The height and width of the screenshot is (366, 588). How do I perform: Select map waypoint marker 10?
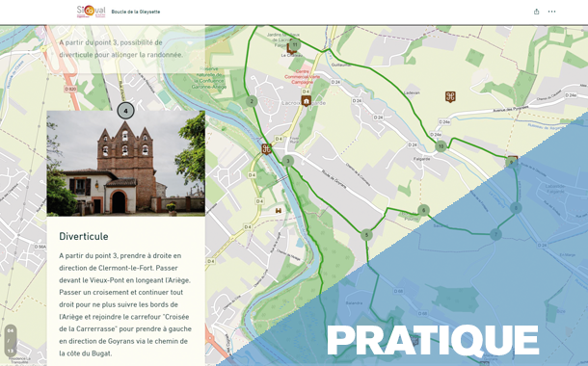click(x=441, y=146)
